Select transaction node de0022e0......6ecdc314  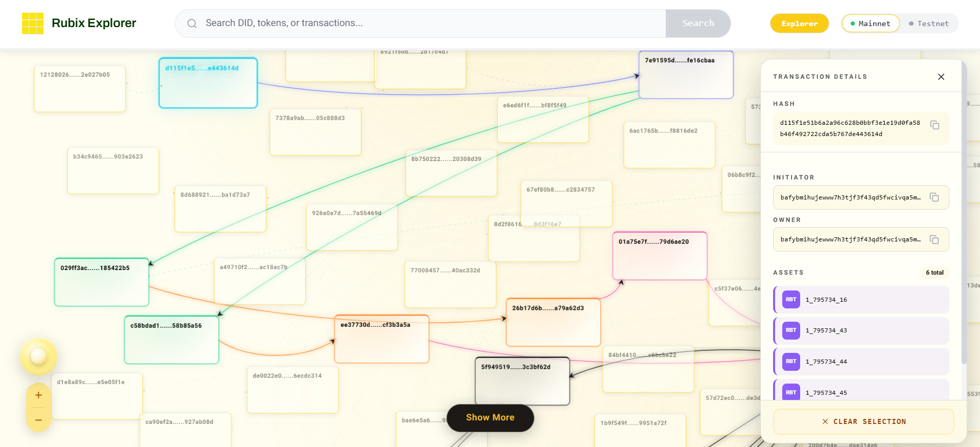[x=293, y=390]
